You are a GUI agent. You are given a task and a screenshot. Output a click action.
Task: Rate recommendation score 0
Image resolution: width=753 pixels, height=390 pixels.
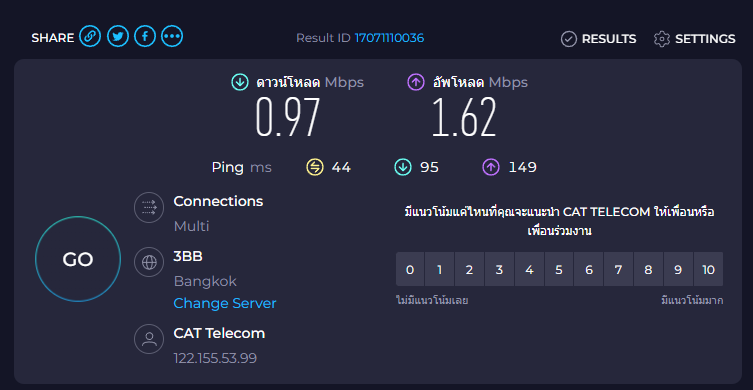click(410, 269)
